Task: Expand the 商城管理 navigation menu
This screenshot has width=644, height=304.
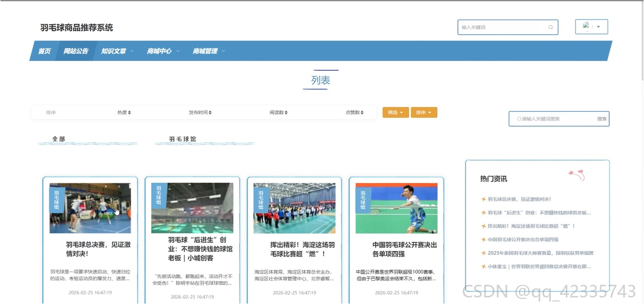Action: [x=209, y=51]
